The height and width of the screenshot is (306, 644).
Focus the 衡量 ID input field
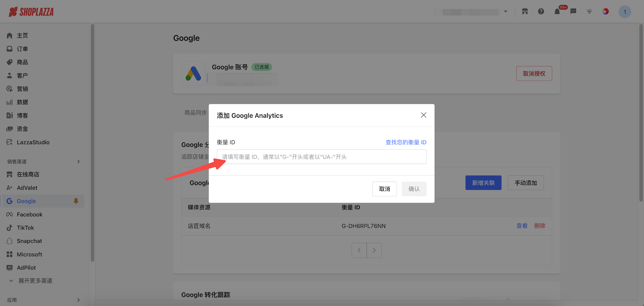pos(321,157)
